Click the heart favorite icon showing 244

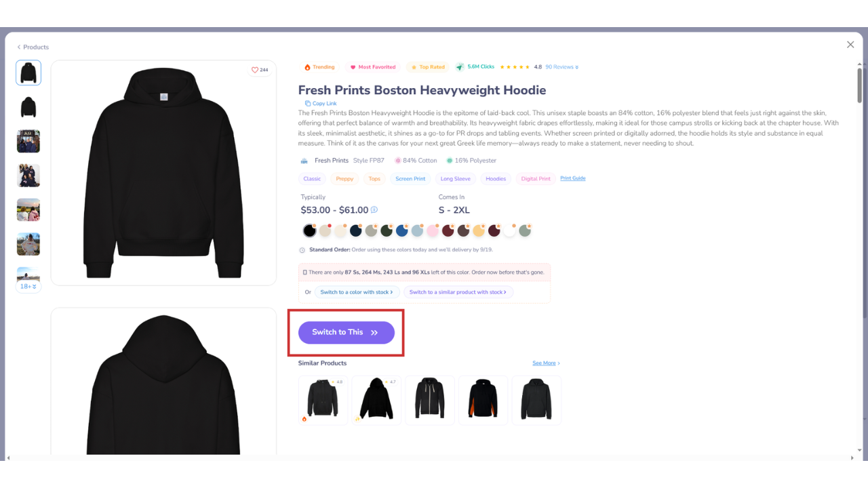(x=255, y=70)
